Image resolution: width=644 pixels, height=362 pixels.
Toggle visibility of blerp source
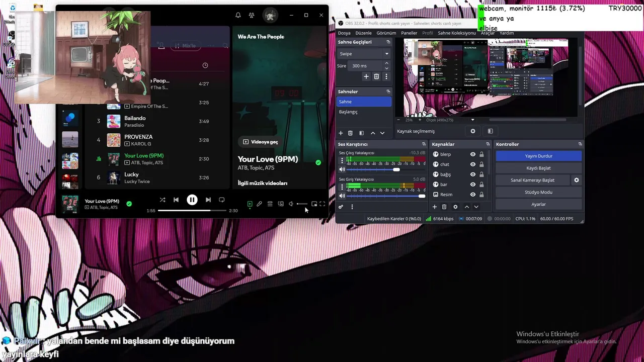[472, 154]
